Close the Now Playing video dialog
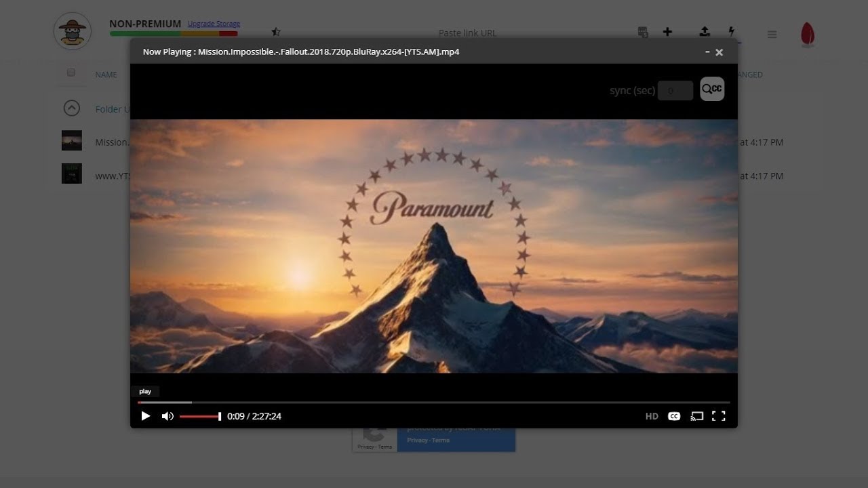 [x=719, y=52]
